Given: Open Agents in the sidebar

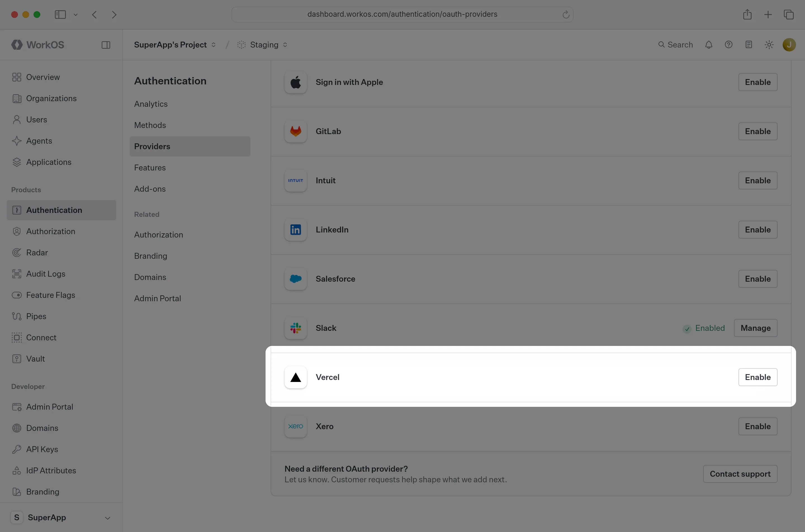Looking at the screenshot, I should [x=61, y=141].
